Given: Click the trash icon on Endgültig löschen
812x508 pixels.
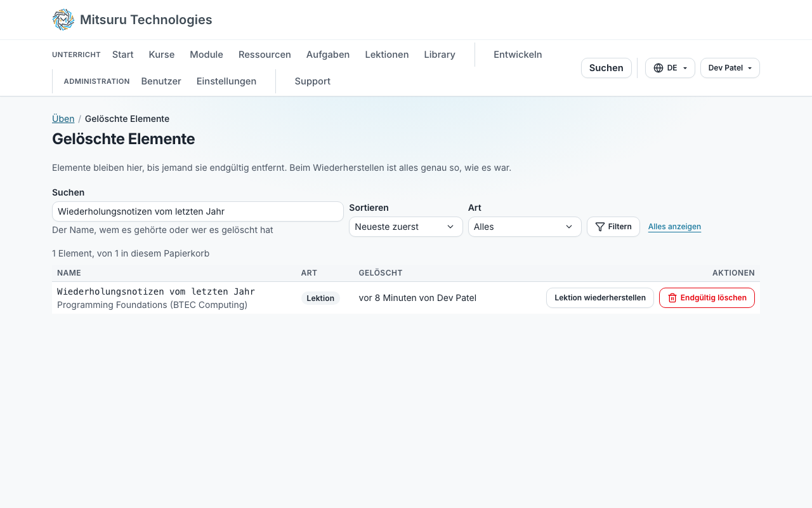Looking at the screenshot, I should (672, 298).
